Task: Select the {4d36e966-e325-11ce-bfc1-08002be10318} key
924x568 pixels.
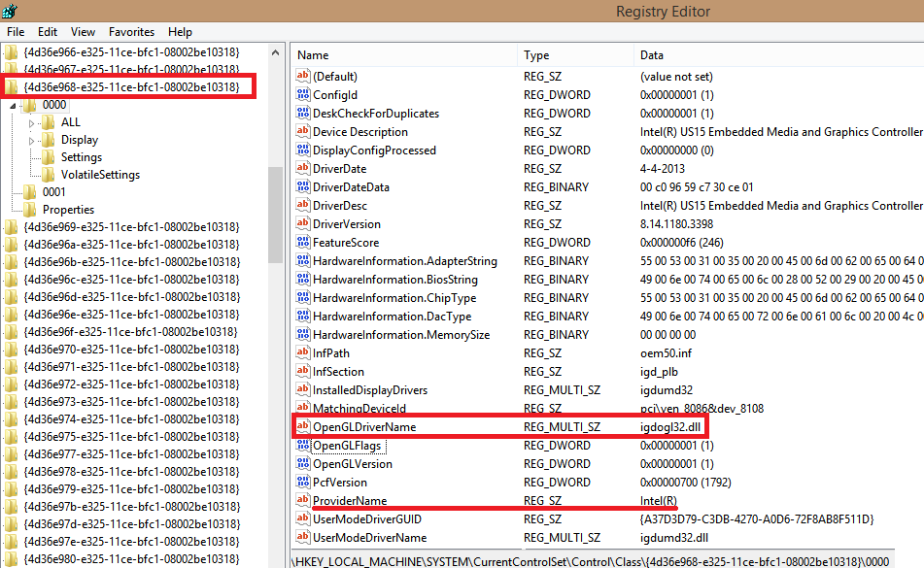Action: (x=132, y=51)
